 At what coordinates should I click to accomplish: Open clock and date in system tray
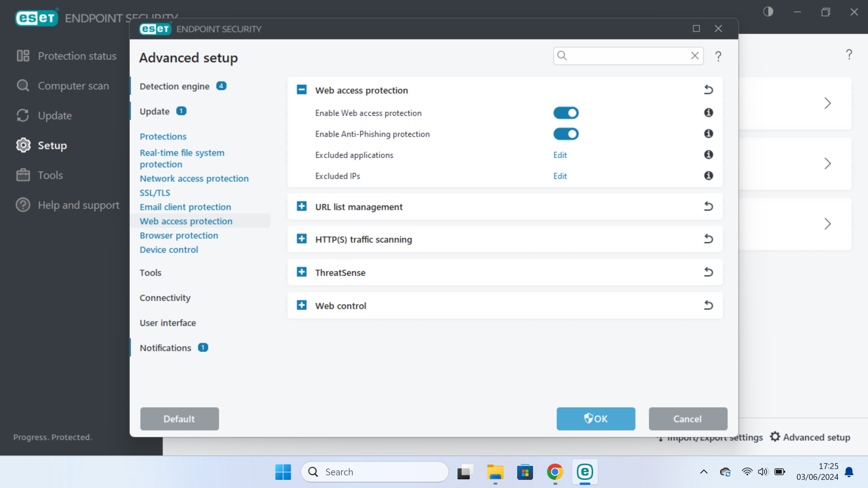coord(817,472)
